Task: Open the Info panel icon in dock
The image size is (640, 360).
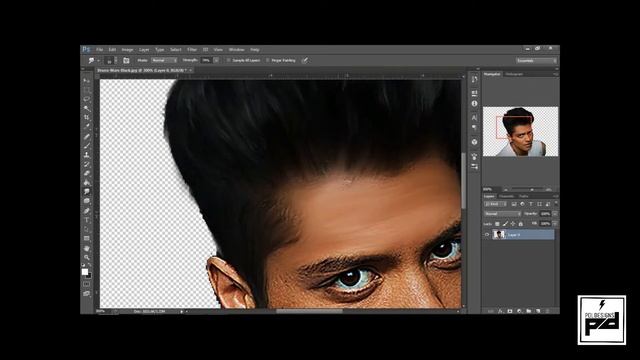Action: pos(474,104)
